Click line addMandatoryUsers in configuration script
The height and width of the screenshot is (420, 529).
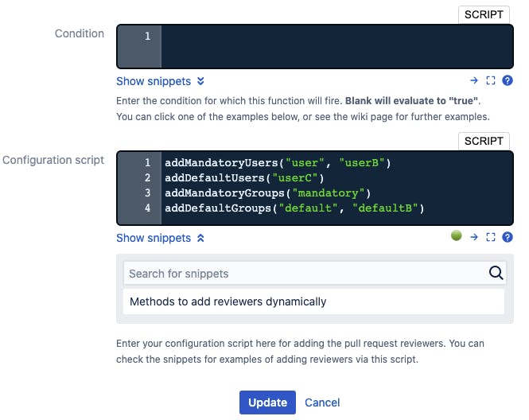pyautogui.click(x=278, y=163)
